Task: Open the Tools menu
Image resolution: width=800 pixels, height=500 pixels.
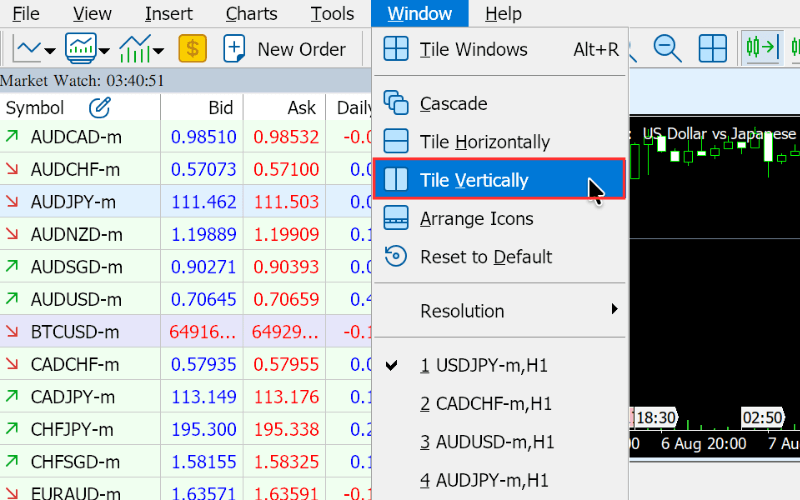Action: [332, 13]
